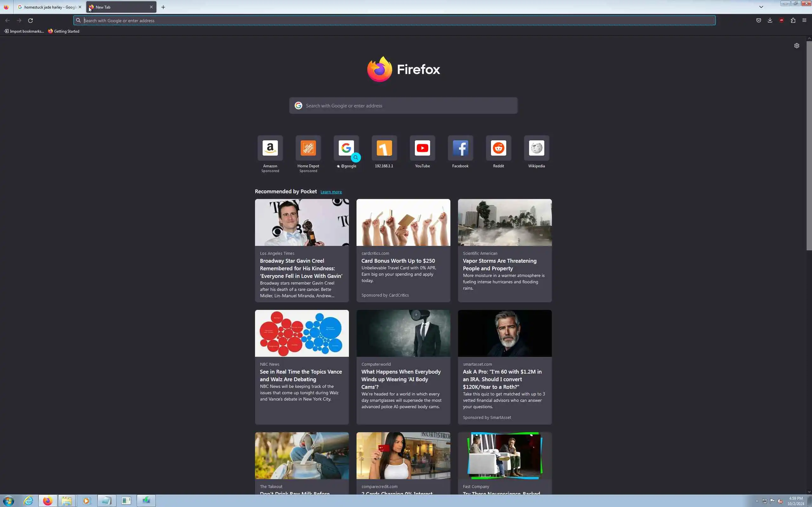Open the Getting Started bookmark
This screenshot has height=507, width=812.
click(64, 31)
